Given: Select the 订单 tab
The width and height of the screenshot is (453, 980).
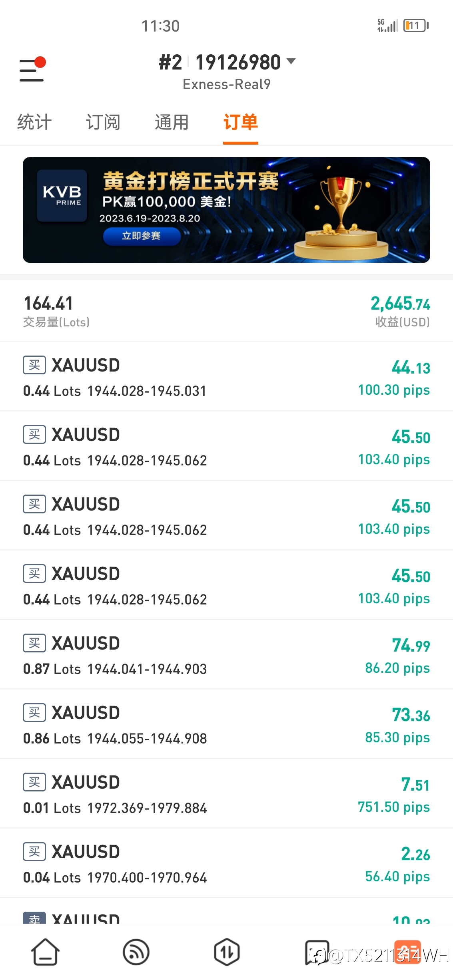Looking at the screenshot, I should [x=241, y=122].
